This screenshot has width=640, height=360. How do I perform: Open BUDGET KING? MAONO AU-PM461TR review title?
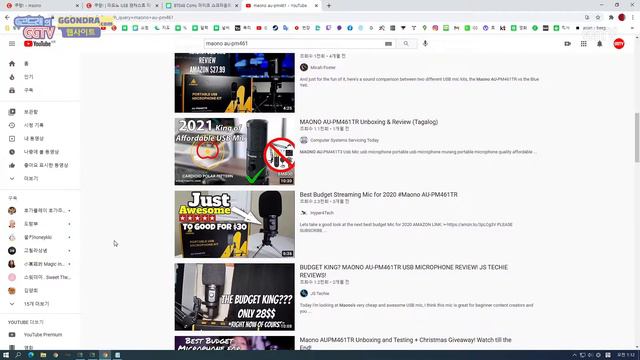pyautogui.click(x=404, y=271)
